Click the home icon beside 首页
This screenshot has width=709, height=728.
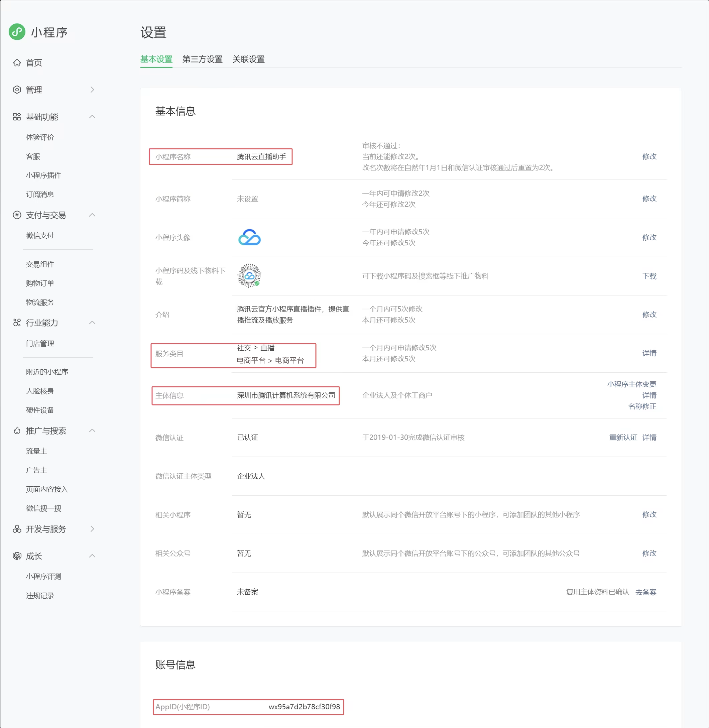[17, 63]
